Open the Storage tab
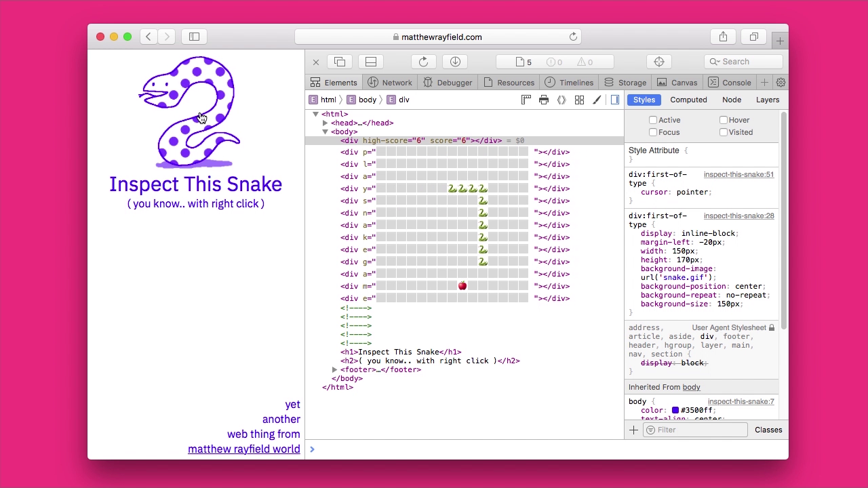Viewport: 868px width, 488px height. point(625,83)
